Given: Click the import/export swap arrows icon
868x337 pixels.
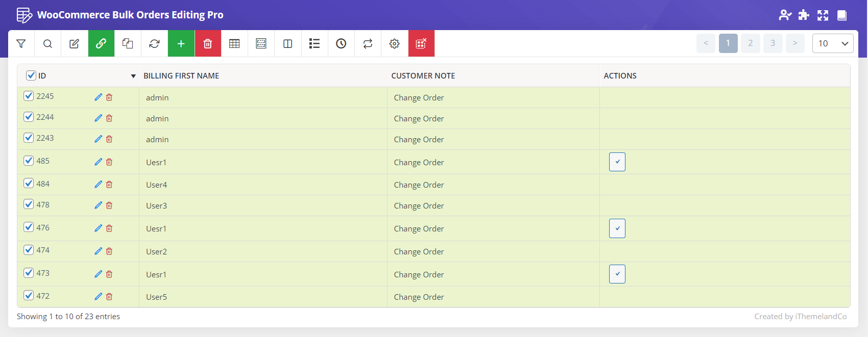Looking at the screenshot, I should 368,44.
